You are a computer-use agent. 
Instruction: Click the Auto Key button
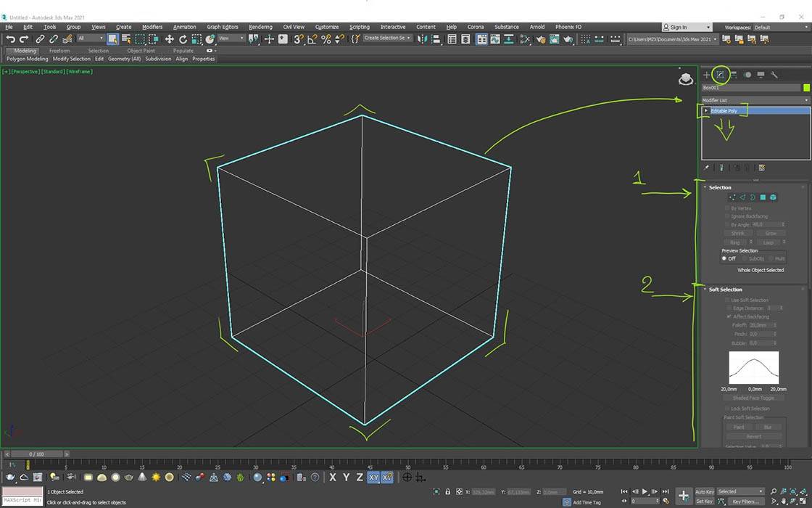click(704, 492)
